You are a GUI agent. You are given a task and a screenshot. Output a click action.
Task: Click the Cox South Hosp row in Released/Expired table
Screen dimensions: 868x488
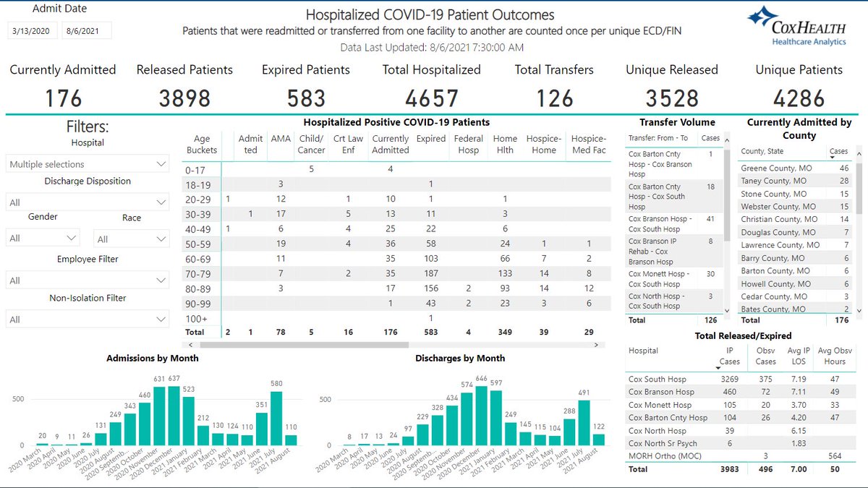(739, 379)
